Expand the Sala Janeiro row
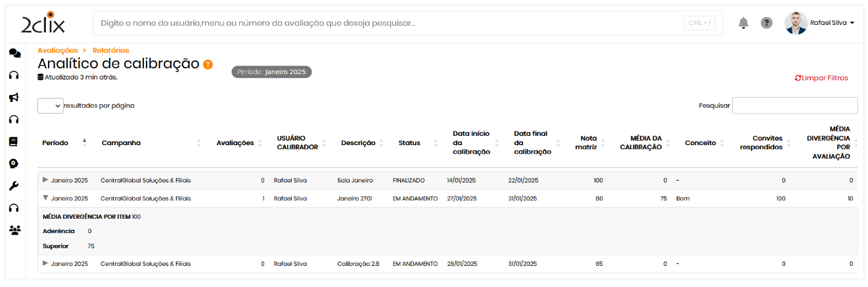The image size is (868, 287). coord(45,179)
